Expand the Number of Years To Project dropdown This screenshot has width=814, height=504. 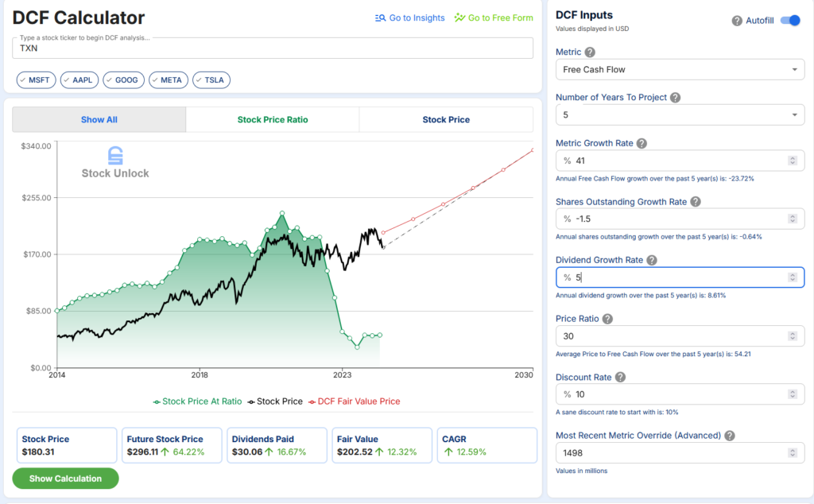pyautogui.click(x=680, y=114)
